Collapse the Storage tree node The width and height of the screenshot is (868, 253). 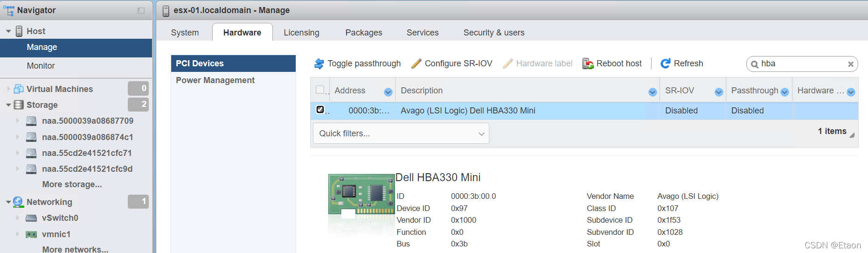coord(8,105)
